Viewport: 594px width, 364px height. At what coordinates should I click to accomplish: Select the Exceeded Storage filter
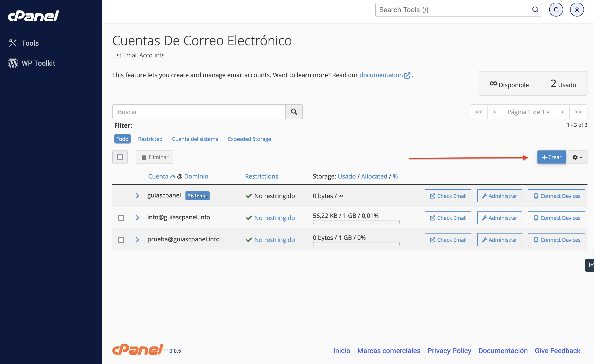[x=249, y=139]
